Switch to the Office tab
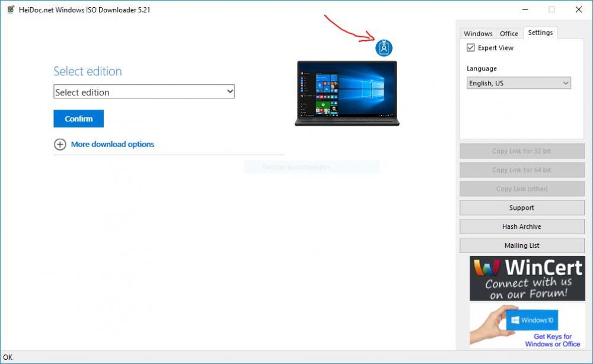The width and height of the screenshot is (593, 364). (509, 34)
